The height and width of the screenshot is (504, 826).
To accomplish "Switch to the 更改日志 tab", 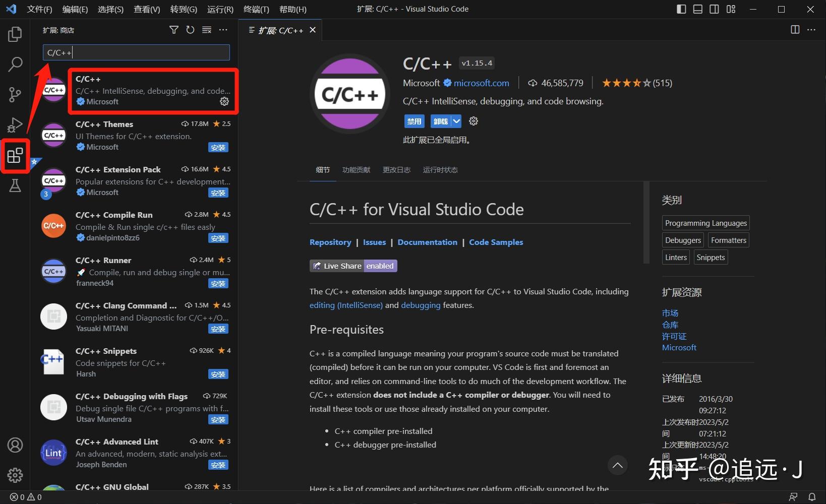I will (396, 170).
